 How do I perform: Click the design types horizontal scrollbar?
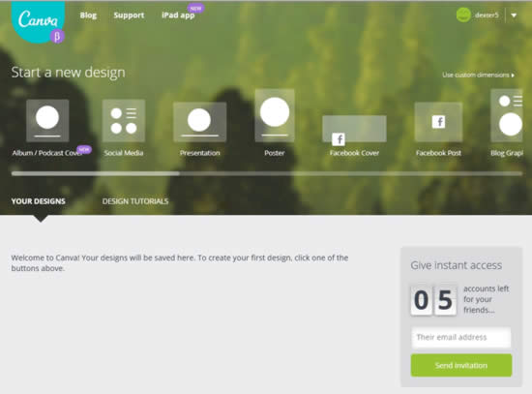pos(267,173)
